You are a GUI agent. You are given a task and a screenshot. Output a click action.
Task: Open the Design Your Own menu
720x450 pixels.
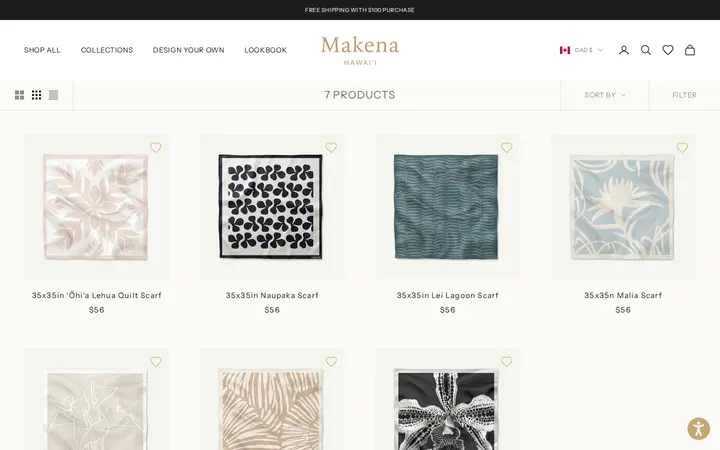pyautogui.click(x=189, y=50)
